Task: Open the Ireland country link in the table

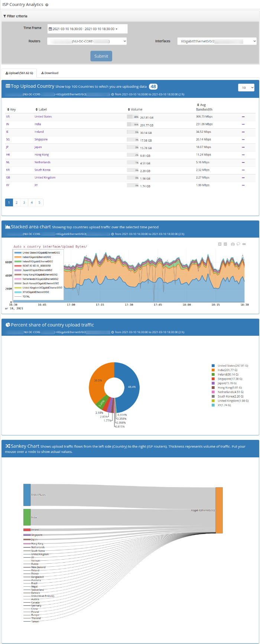Action: coord(39,132)
